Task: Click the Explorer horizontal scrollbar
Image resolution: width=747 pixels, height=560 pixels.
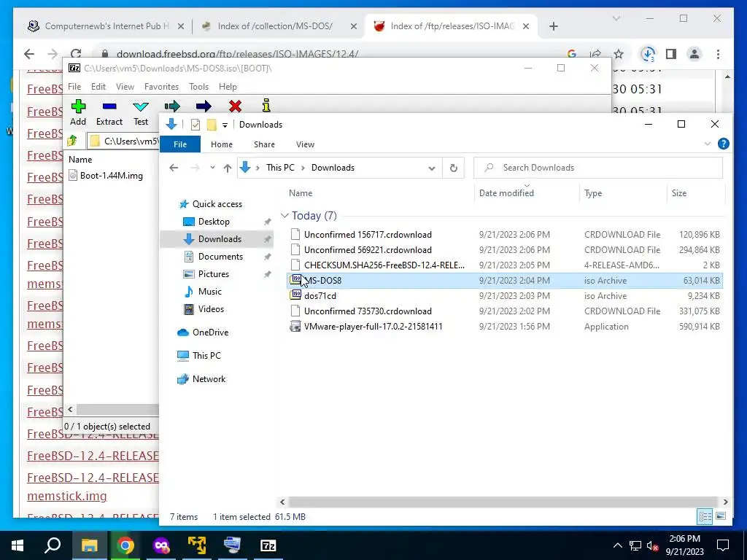Action: point(503,502)
